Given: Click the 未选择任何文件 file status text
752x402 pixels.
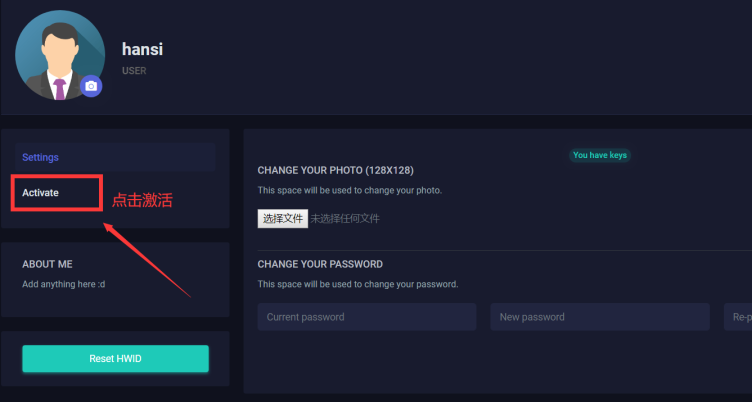Looking at the screenshot, I should tap(345, 218).
